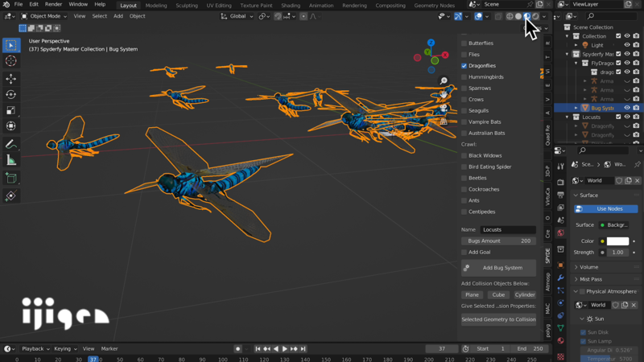This screenshot has width=644, height=362.
Task: Click the pan hand viewport icon
Action: click(x=444, y=94)
